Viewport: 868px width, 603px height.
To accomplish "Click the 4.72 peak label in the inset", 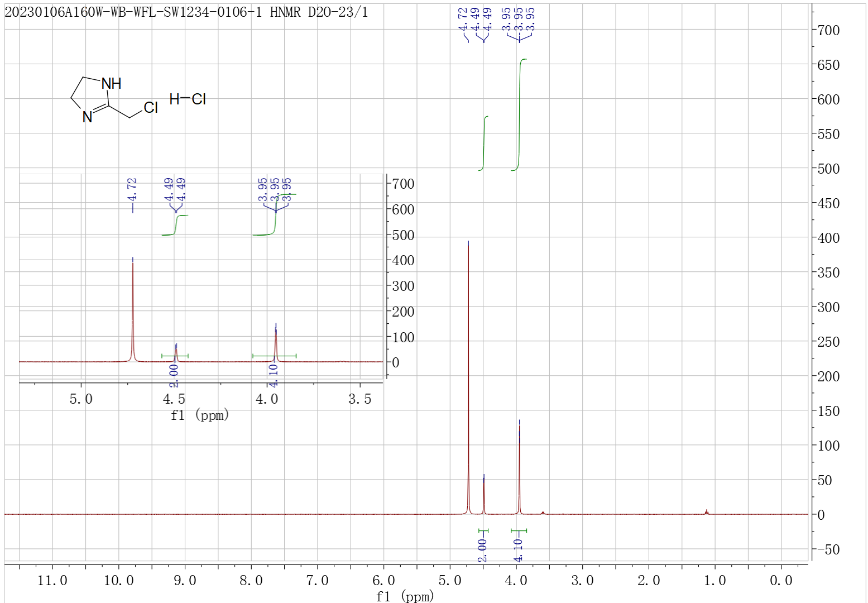I will [x=132, y=190].
